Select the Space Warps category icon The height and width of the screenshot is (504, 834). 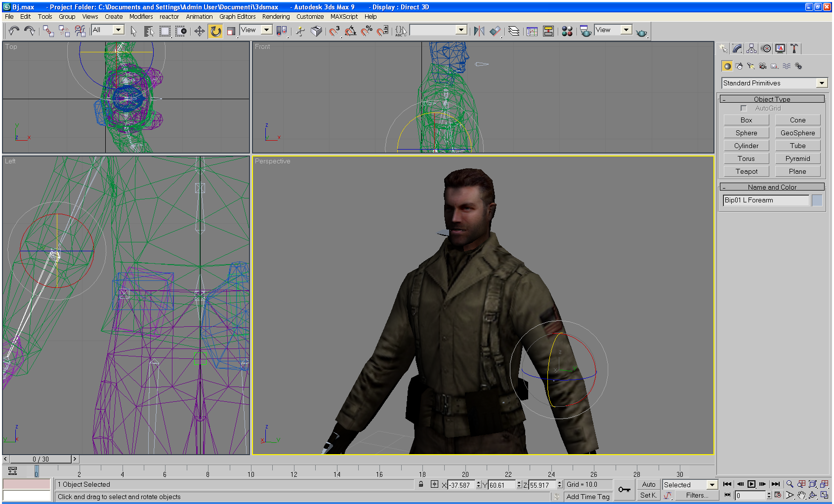coord(787,66)
